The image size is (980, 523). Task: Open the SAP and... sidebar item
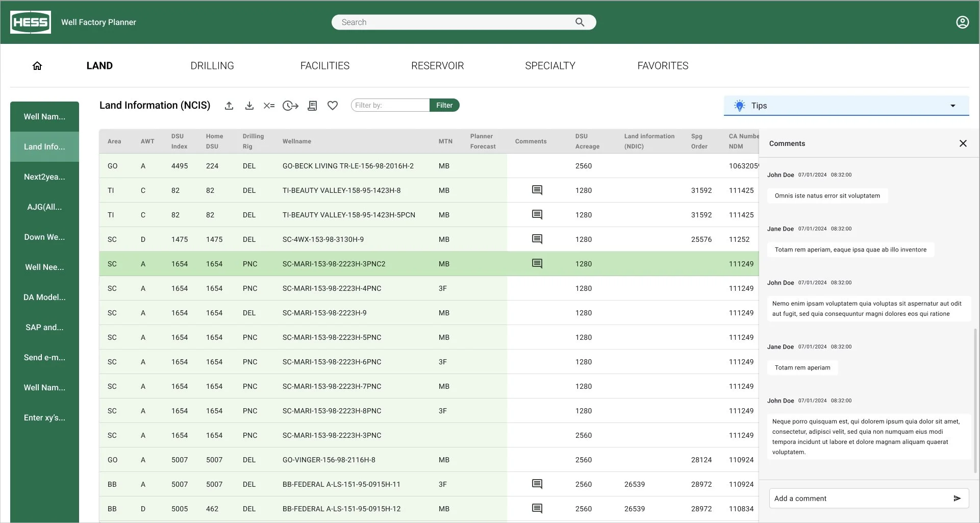click(44, 328)
